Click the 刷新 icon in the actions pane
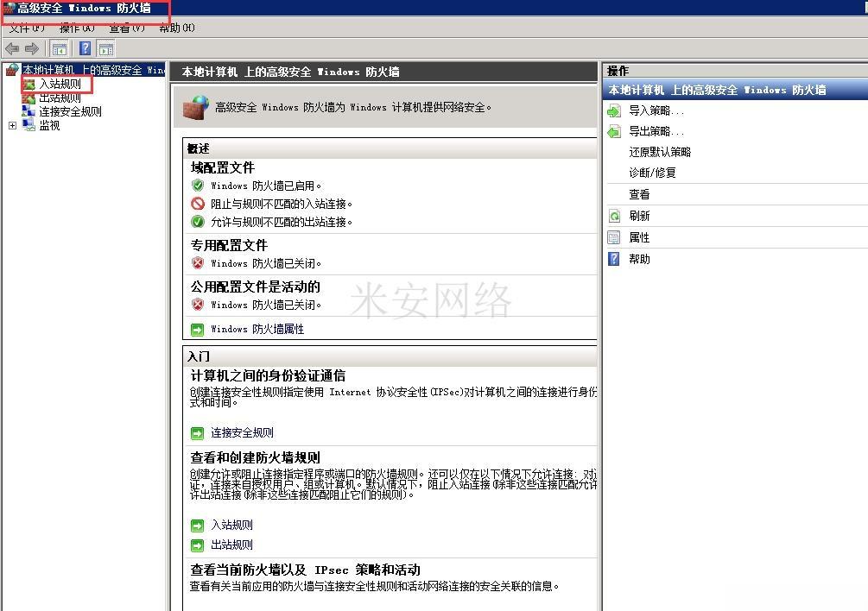 (x=614, y=217)
